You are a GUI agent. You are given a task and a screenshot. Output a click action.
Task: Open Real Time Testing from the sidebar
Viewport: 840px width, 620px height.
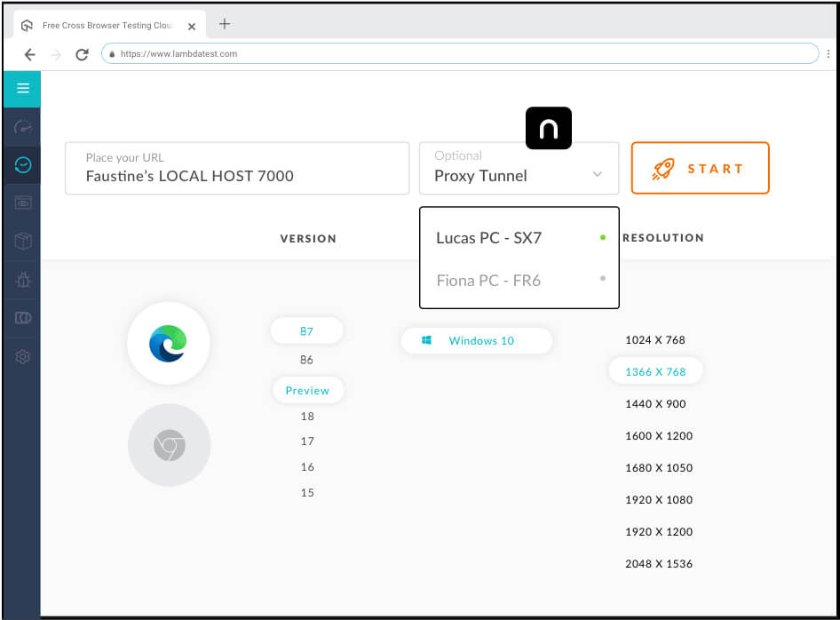click(21, 163)
